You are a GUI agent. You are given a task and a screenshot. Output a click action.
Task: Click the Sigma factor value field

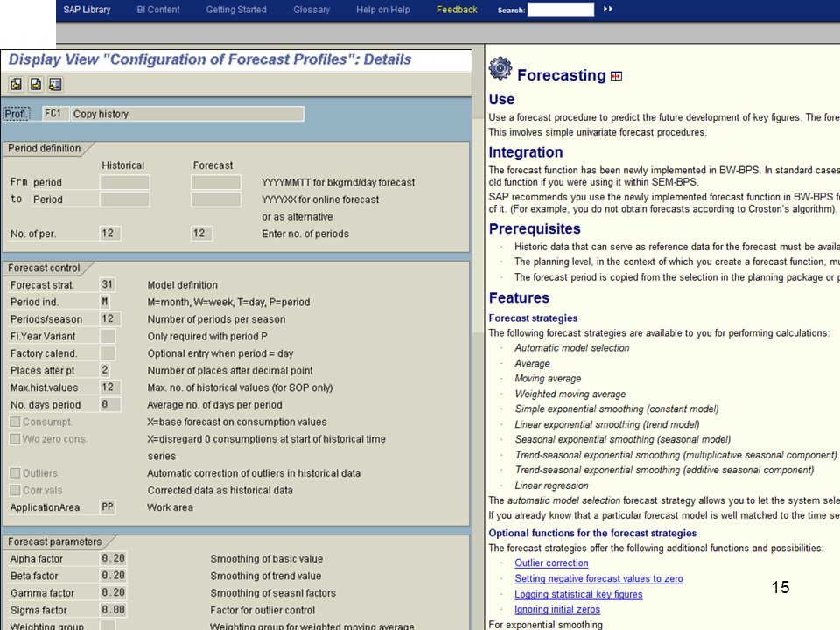pos(113,610)
